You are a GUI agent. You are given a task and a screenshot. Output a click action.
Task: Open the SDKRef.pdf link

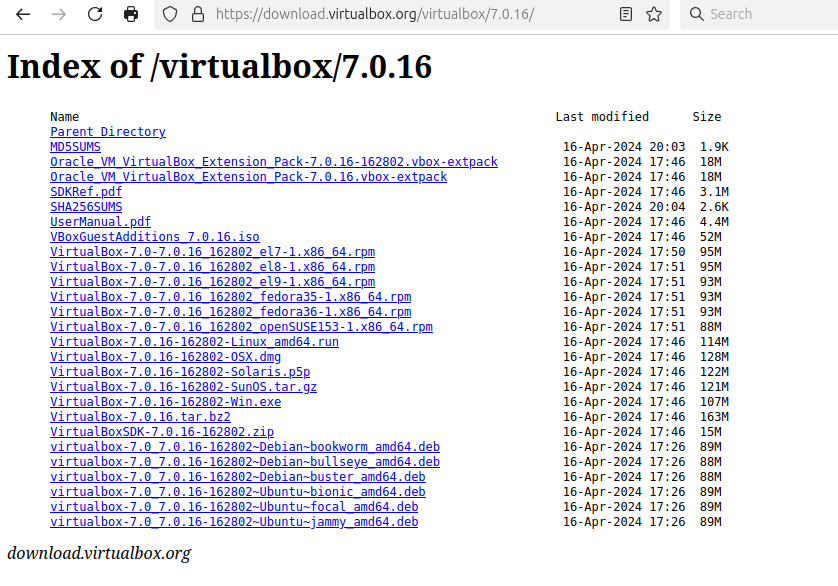coord(86,191)
